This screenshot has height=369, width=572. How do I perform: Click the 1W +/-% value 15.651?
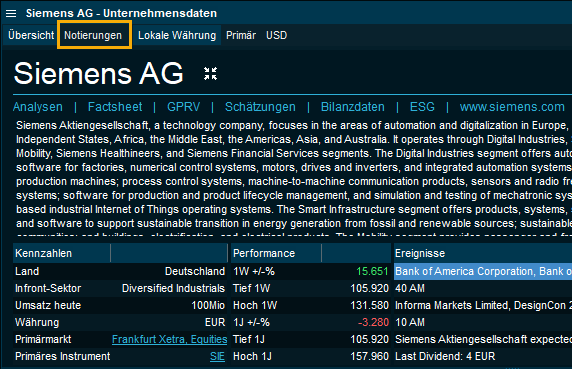[x=372, y=271]
